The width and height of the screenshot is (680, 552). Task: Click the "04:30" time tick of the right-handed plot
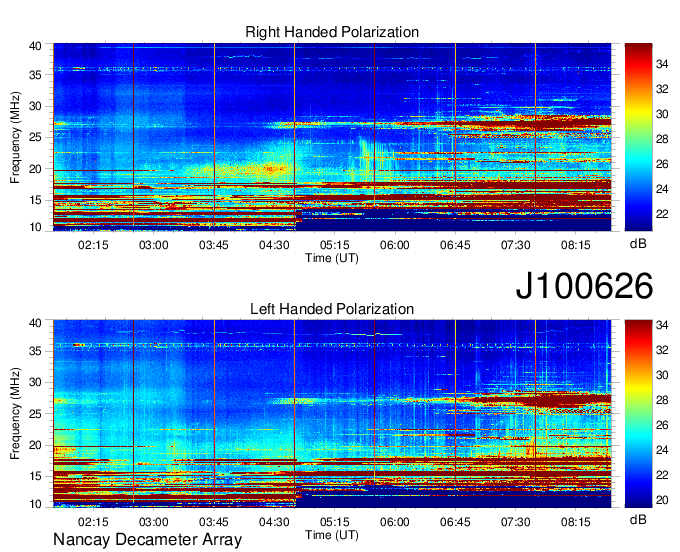[274, 245]
